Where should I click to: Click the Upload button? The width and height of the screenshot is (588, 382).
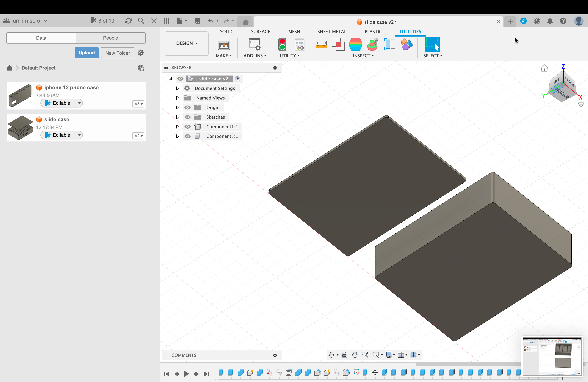click(x=86, y=53)
